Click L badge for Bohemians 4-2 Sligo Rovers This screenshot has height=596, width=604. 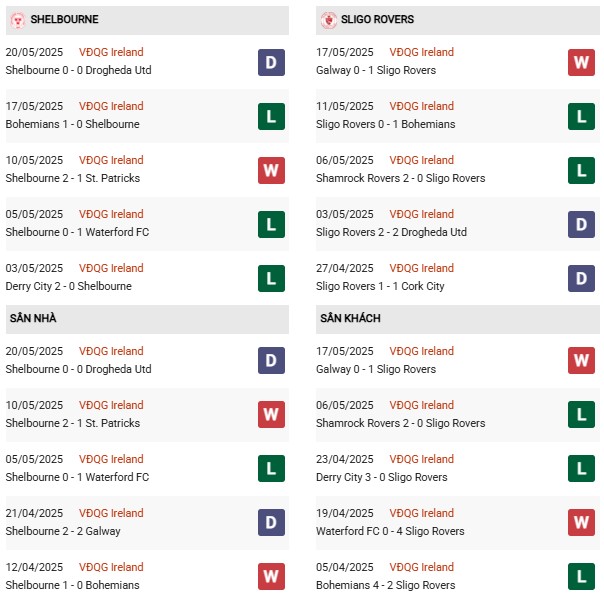[x=581, y=577]
